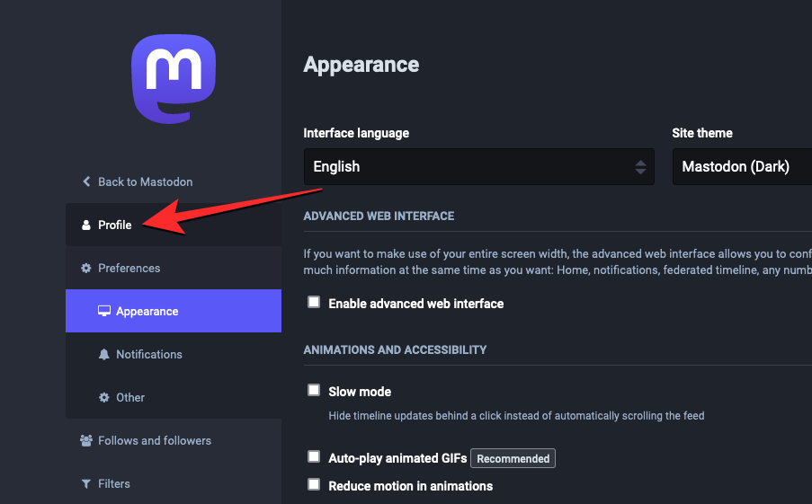Go to Back to Mastodon
812x504 pixels.
coord(145,181)
